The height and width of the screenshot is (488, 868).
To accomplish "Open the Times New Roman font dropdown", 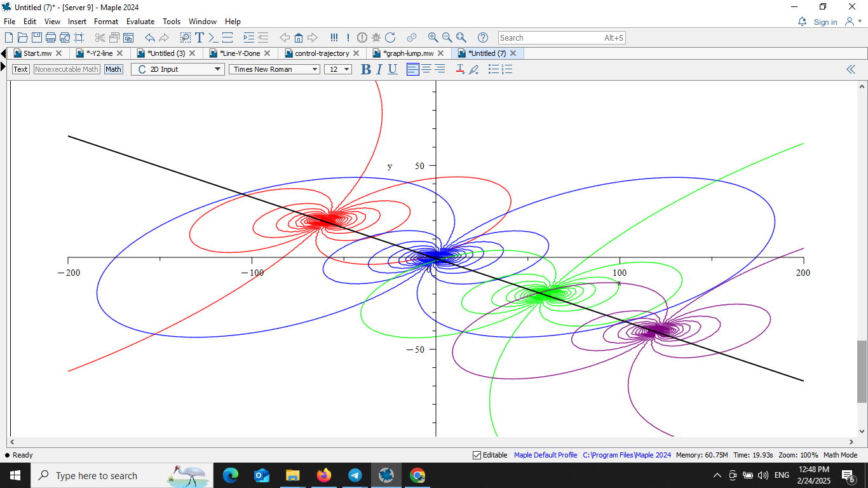I will pos(275,69).
